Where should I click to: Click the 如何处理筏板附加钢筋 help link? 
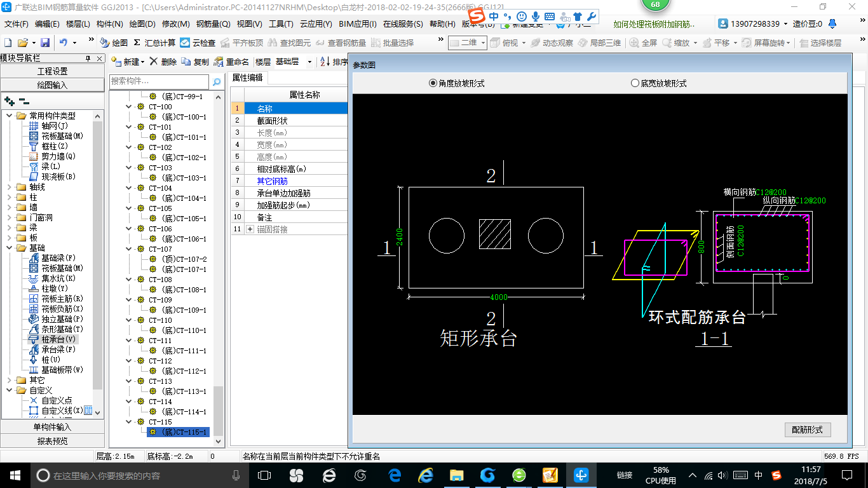[x=654, y=24]
